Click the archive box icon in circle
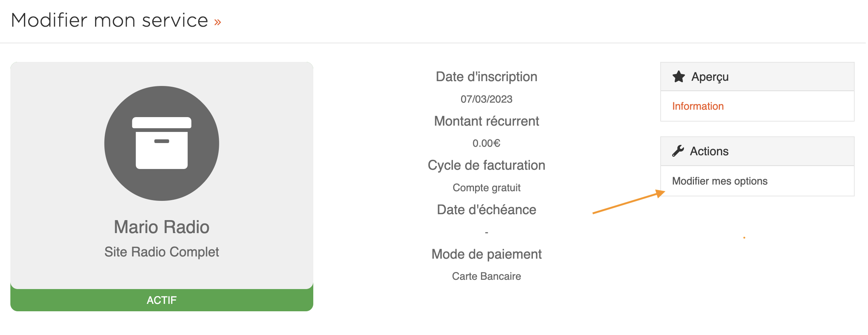Image resolution: width=868 pixels, height=335 pixels. pyautogui.click(x=161, y=143)
